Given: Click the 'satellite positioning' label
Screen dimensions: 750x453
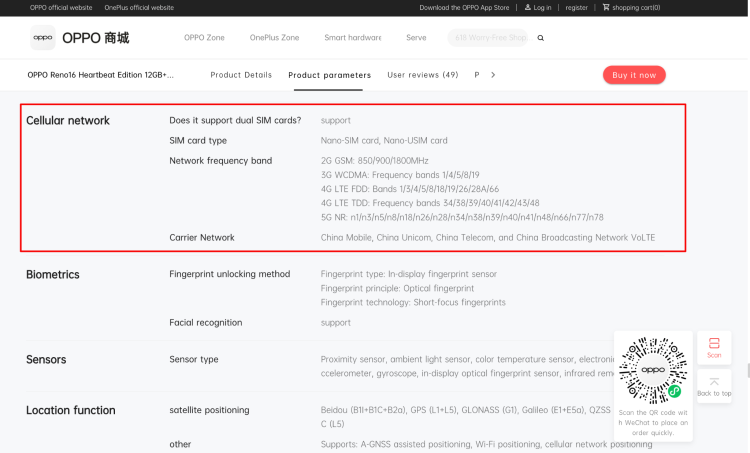Looking at the screenshot, I should click(x=210, y=410).
